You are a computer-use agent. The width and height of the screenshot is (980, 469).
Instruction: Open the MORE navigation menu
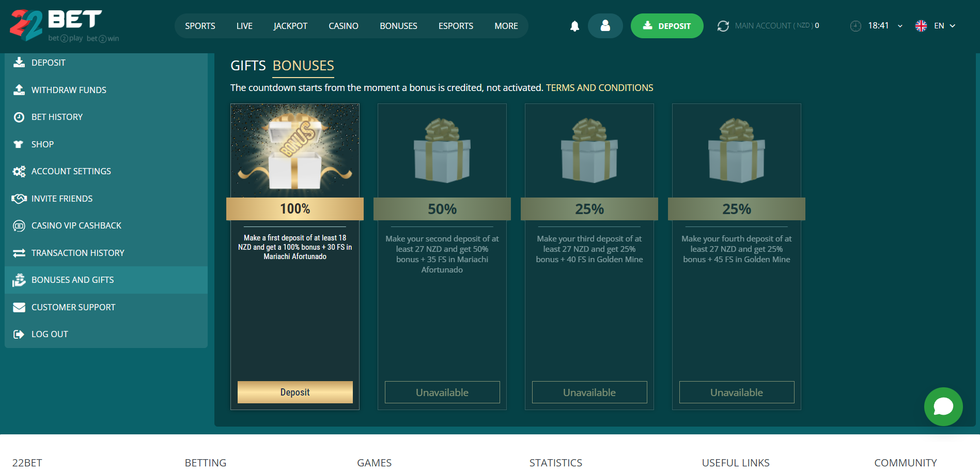506,26
